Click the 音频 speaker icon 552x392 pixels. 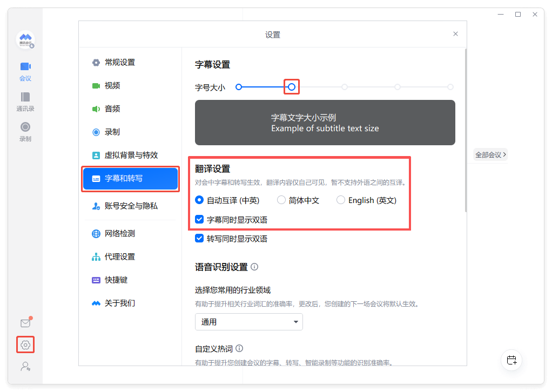coord(96,109)
